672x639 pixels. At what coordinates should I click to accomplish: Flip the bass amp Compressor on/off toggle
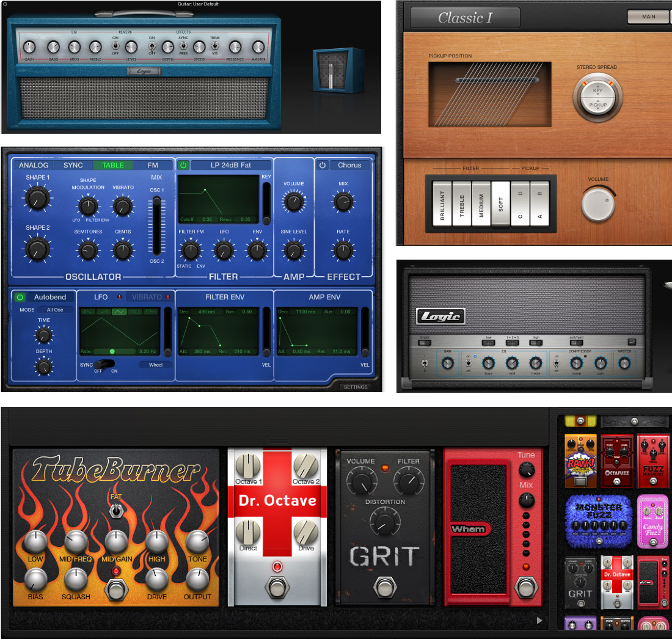pyautogui.click(x=557, y=363)
